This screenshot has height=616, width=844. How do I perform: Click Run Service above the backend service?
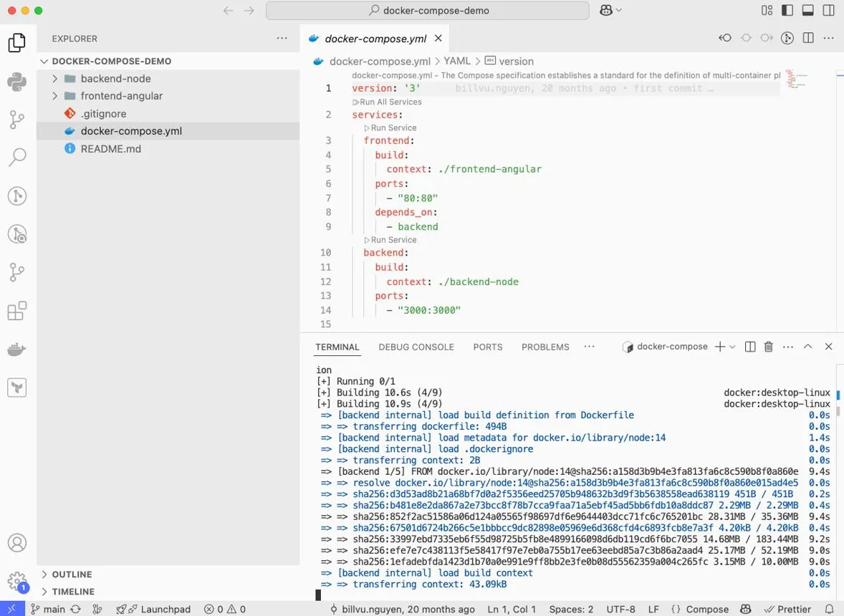coord(390,240)
